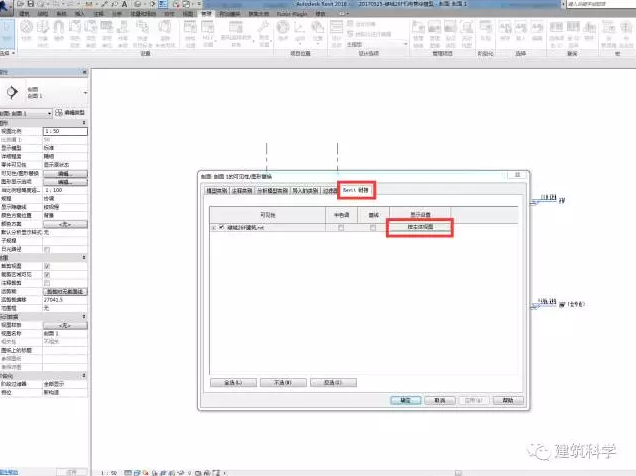Click the View Scale 1:50 field
The height and width of the screenshot is (476, 636).
click(x=65, y=131)
